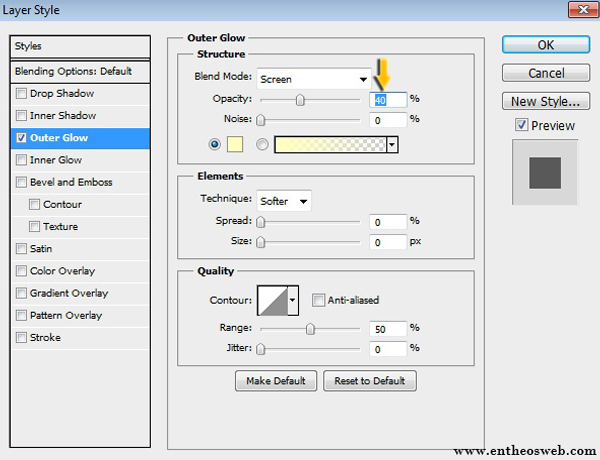
Task: Open the gradient picker dropdown arrow
Action: pos(392,144)
